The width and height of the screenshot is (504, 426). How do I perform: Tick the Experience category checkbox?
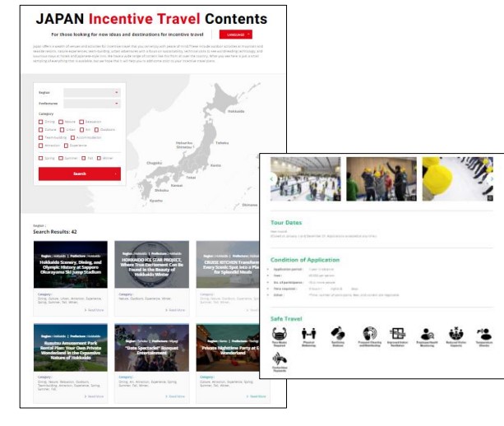click(x=66, y=146)
